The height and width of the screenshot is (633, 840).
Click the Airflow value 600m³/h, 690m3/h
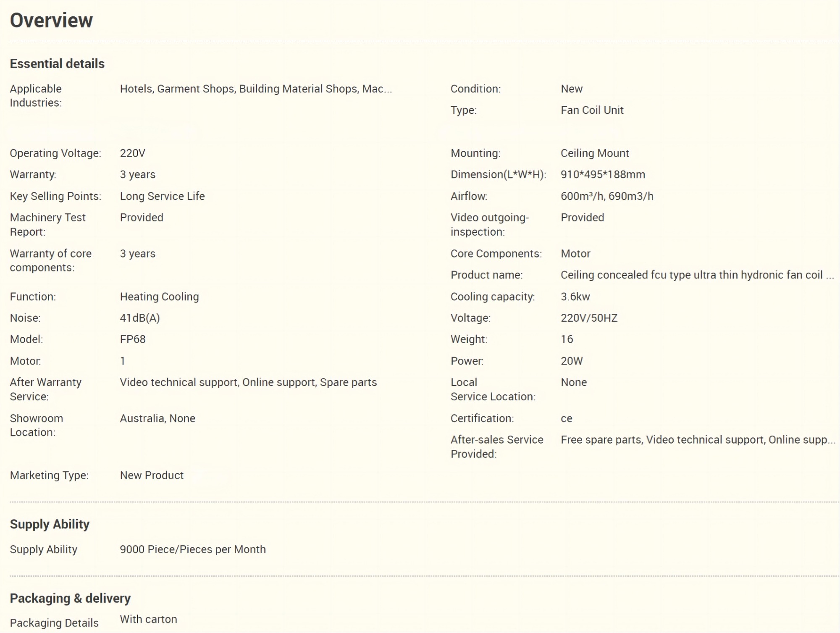pyautogui.click(x=607, y=196)
